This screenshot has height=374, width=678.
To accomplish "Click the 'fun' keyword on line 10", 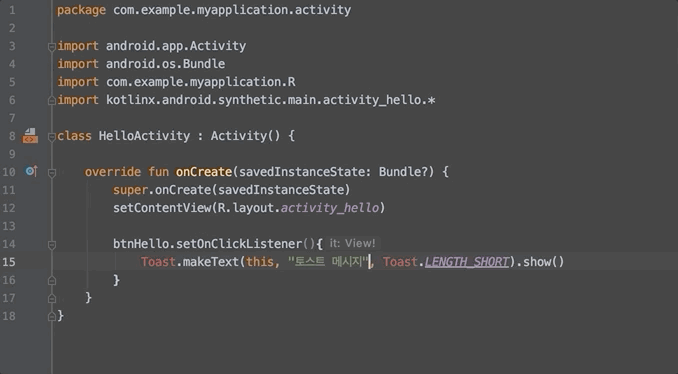I will pos(158,172).
